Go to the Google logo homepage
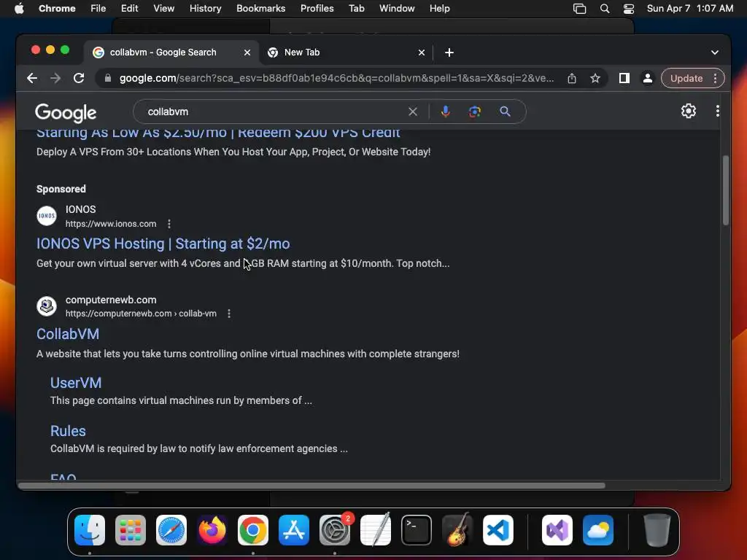 (x=66, y=113)
